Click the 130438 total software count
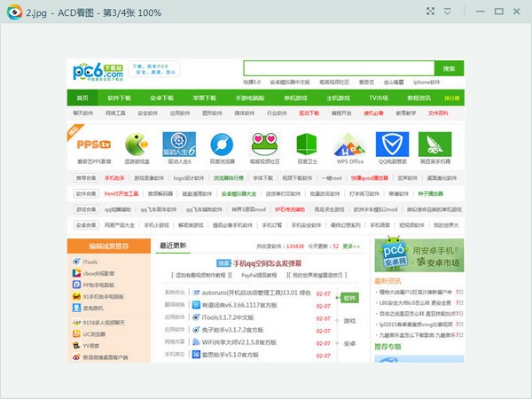This screenshot has height=399, width=532. [295, 246]
